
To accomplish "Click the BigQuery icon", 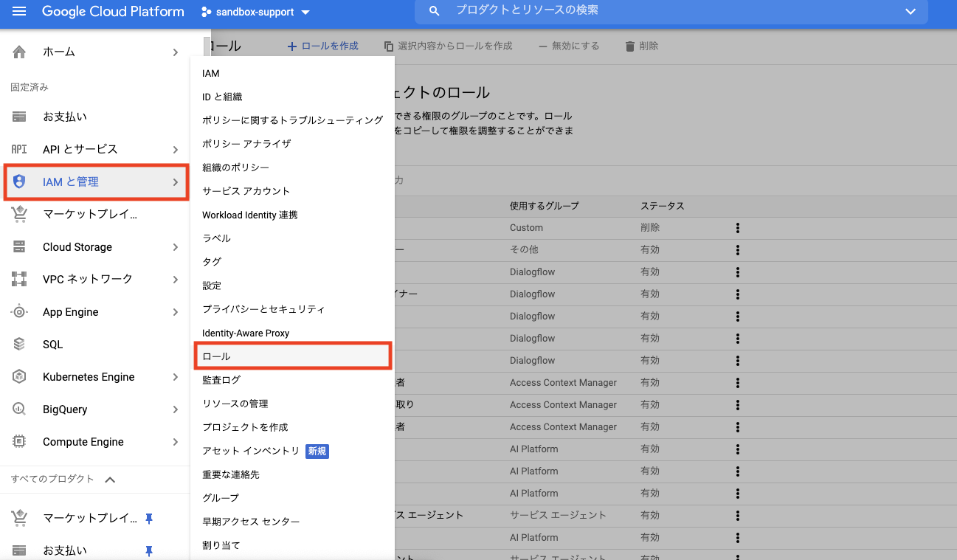I will coord(19,409).
